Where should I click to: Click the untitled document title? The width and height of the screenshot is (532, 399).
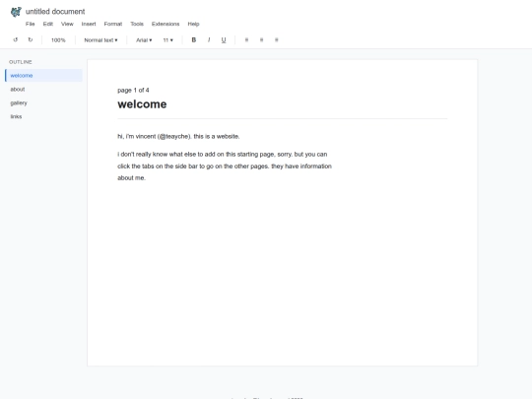[x=55, y=12]
